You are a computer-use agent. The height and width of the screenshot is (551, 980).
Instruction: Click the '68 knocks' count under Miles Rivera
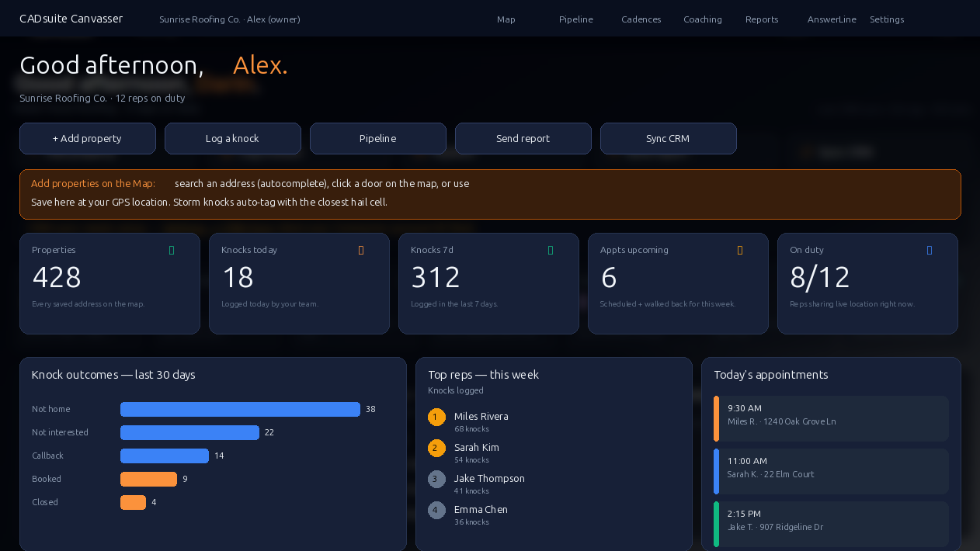471,429
